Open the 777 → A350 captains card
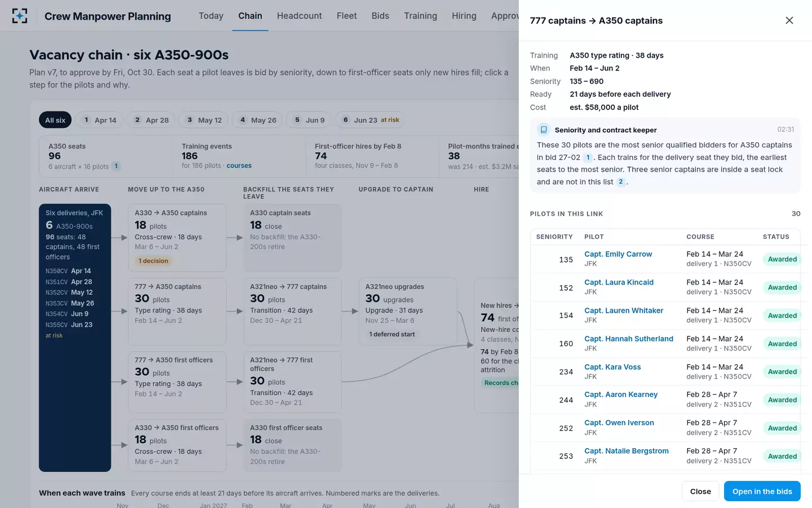The height and width of the screenshot is (508, 812). 177,311
